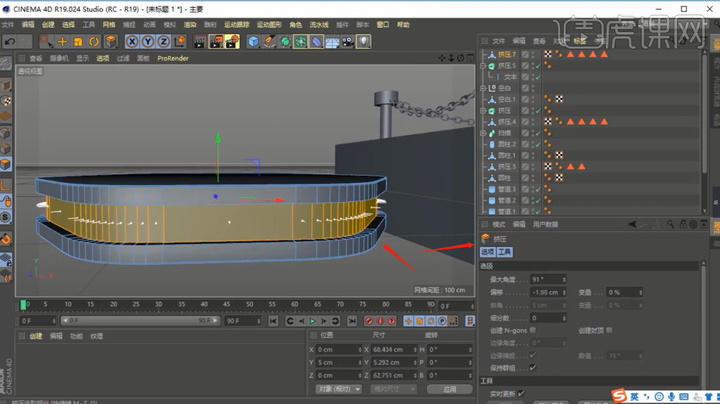Click the undo arrow in the toolbar
This screenshot has height=404, width=720.
coord(10,41)
